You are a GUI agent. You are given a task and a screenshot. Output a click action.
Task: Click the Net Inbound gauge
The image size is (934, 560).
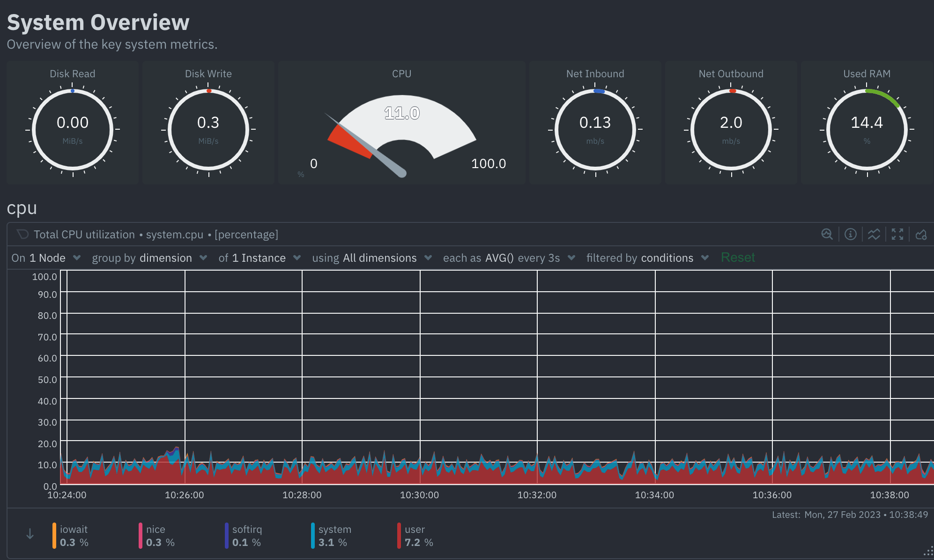tap(595, 123)
